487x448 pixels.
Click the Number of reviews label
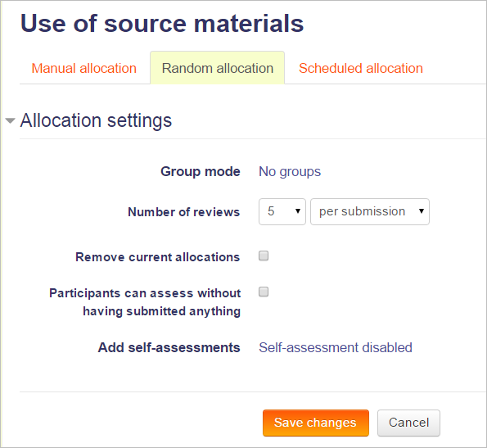(x=184, y=212)
